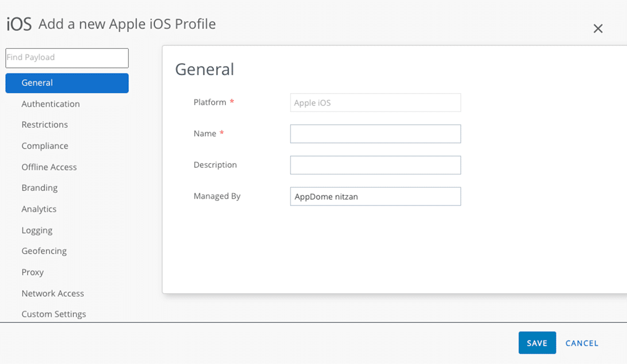Click the Name input field
The width and height of the screenshot is (627, 364).
[x=375, y=134]
